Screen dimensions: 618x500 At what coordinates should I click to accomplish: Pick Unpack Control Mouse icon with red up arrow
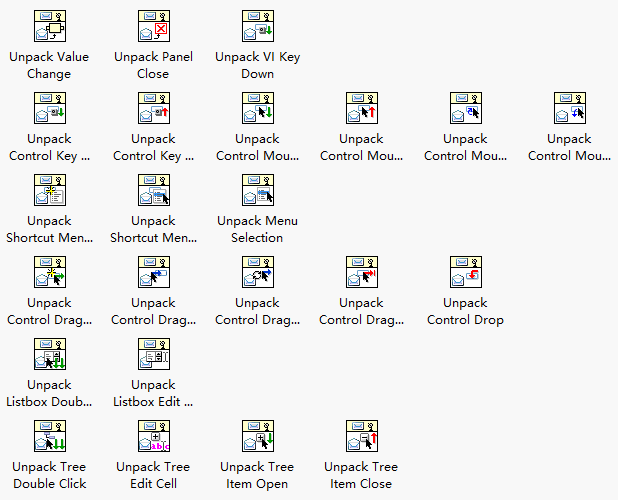[362, 108]
